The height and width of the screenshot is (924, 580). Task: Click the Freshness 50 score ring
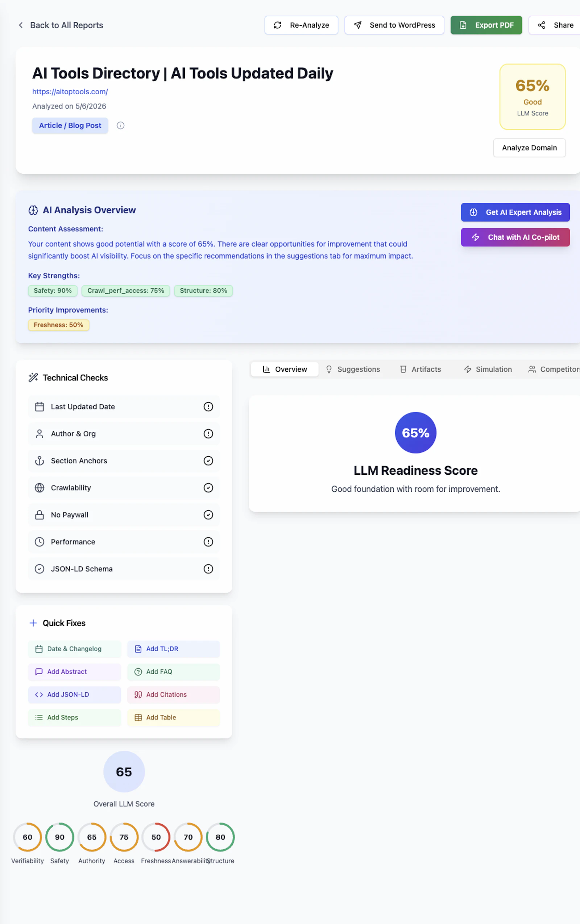[156, 837]
